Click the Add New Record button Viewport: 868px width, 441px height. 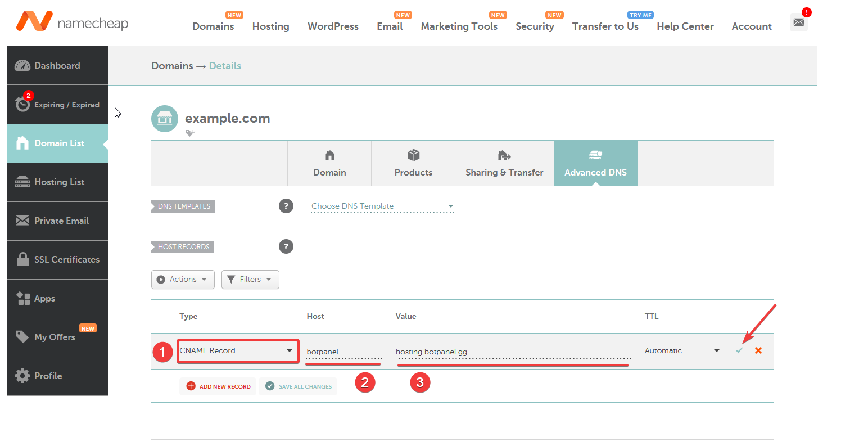tap(218, 386)
